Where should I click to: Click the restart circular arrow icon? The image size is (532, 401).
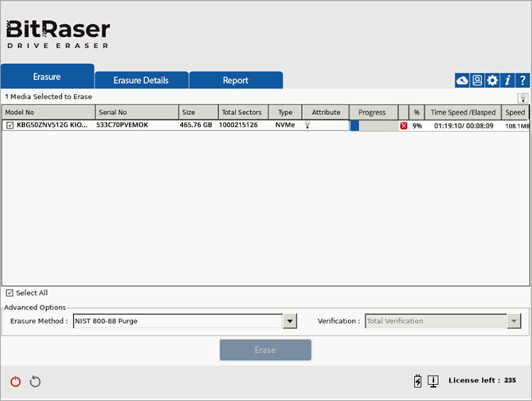coord(35,382)
